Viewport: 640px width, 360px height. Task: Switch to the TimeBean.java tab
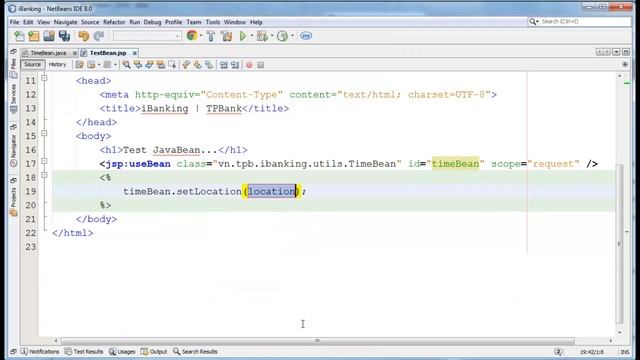tap(48, 53)
